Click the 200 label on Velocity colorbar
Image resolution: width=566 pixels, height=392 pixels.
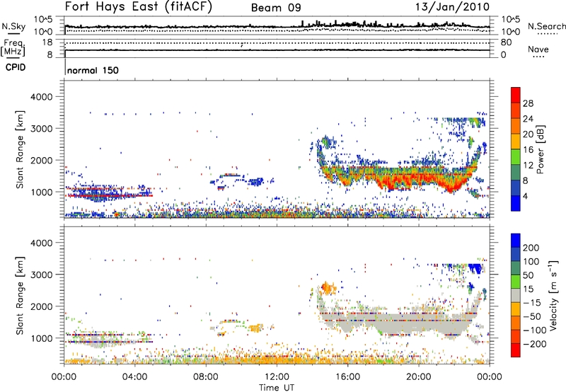[531, 248]
